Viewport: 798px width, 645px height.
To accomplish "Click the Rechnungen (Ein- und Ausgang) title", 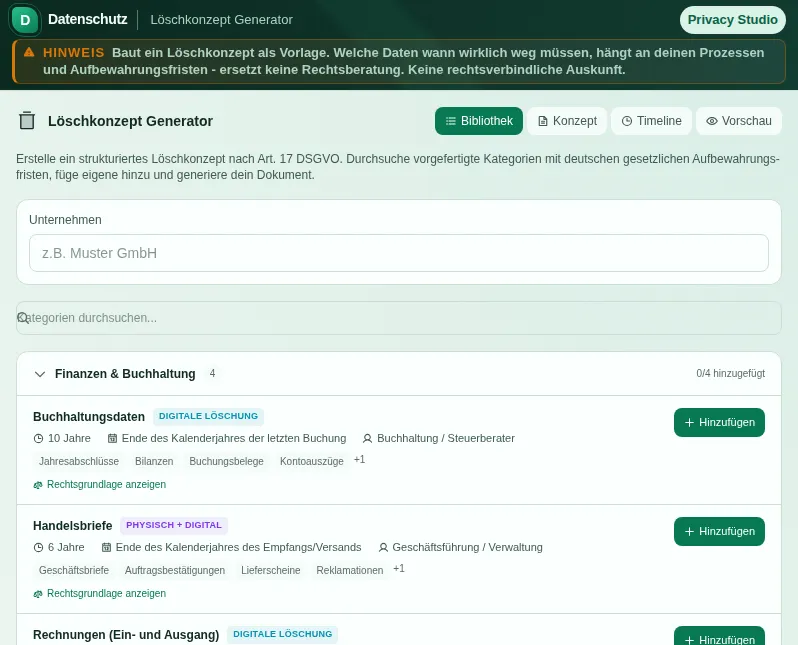I will pos(126,634).
